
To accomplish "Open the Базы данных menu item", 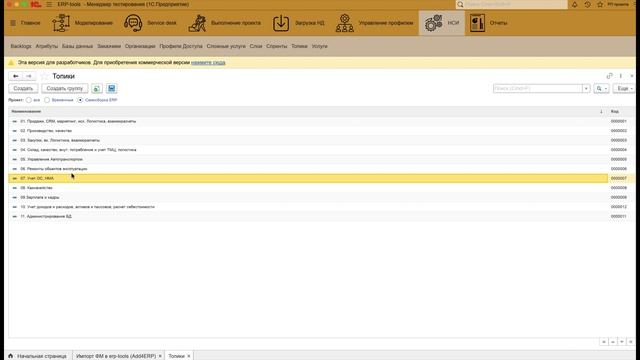I will point(77,46).
